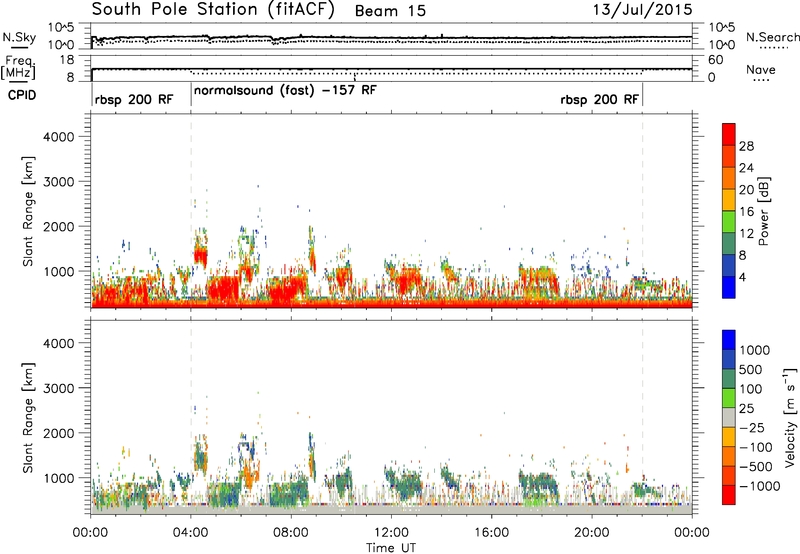Click the '12:00' time tick label
The height and width of the screenshot is (554, 800).
point(391,533)
